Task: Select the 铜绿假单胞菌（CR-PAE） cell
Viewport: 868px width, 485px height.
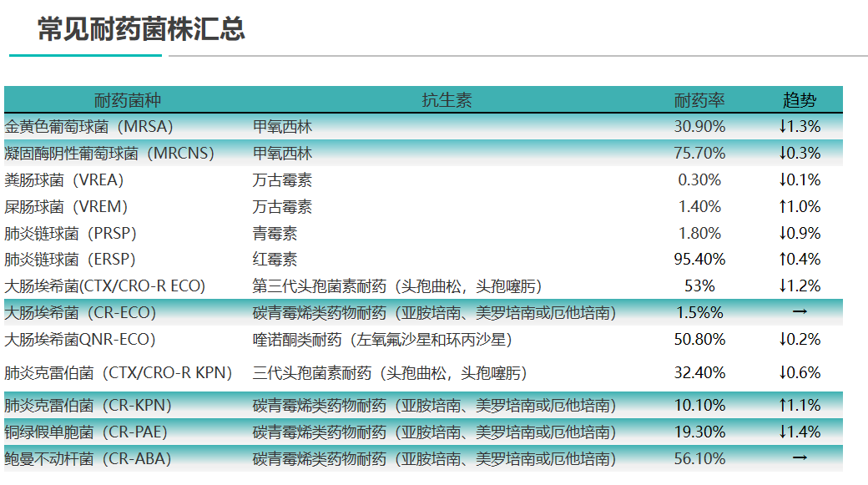Action: click(x=86, y=432)
